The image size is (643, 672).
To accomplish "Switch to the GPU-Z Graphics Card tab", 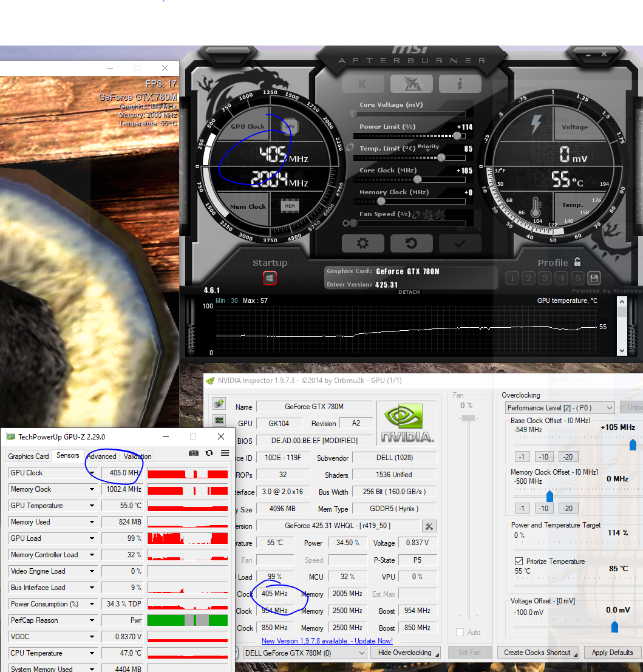I will pos(29,456).
